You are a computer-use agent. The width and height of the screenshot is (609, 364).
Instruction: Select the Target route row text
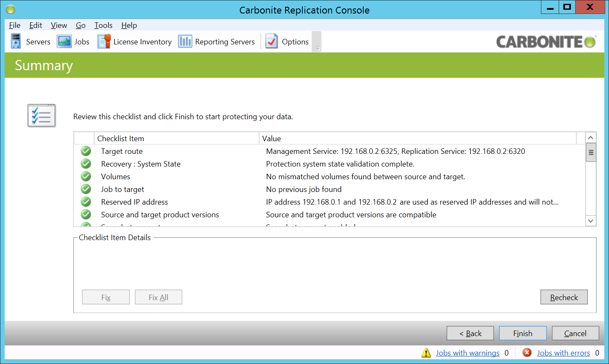pyautogui.click(x=122, y=151)
